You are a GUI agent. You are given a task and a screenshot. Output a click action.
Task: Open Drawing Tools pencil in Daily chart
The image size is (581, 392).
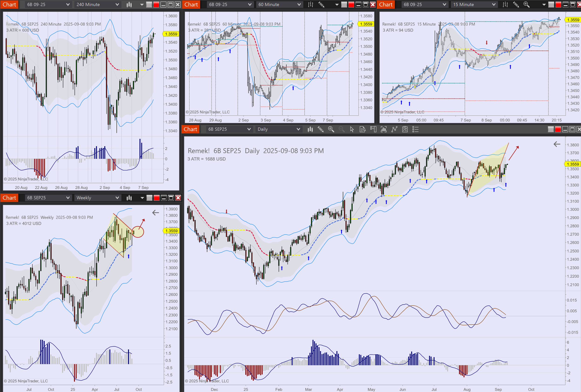click(321, 129)
